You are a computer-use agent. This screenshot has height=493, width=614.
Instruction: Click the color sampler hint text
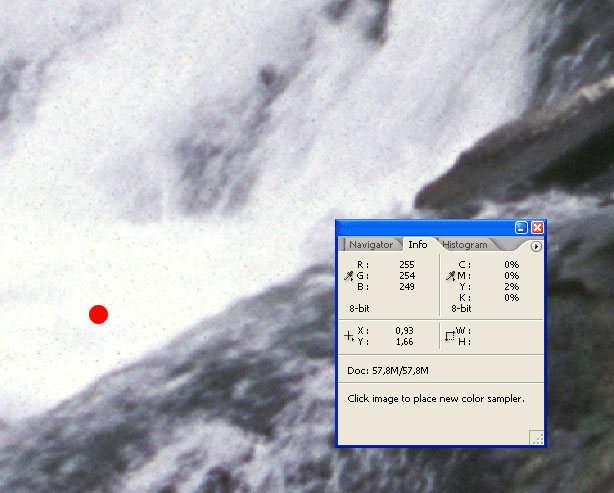[435, 398]
